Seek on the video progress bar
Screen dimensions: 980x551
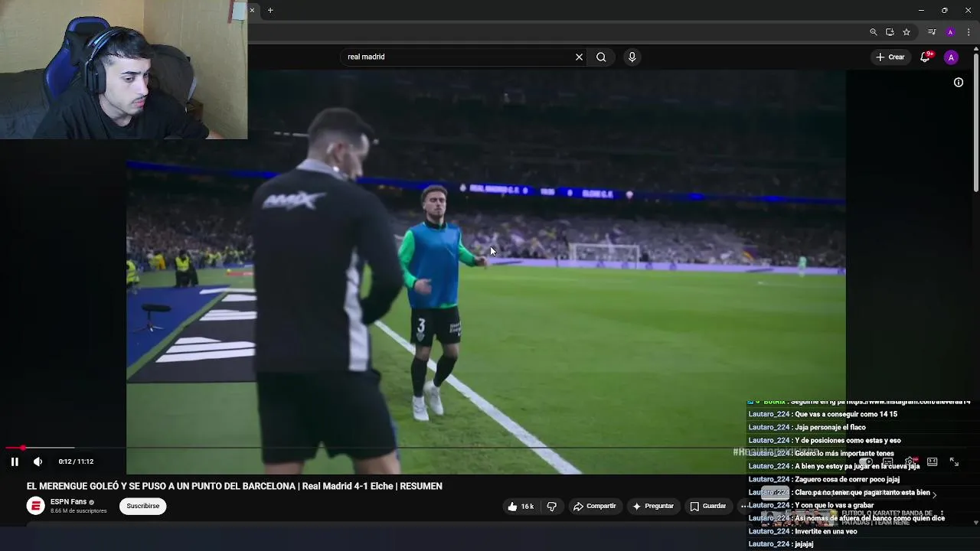click(x=490, y=448)
